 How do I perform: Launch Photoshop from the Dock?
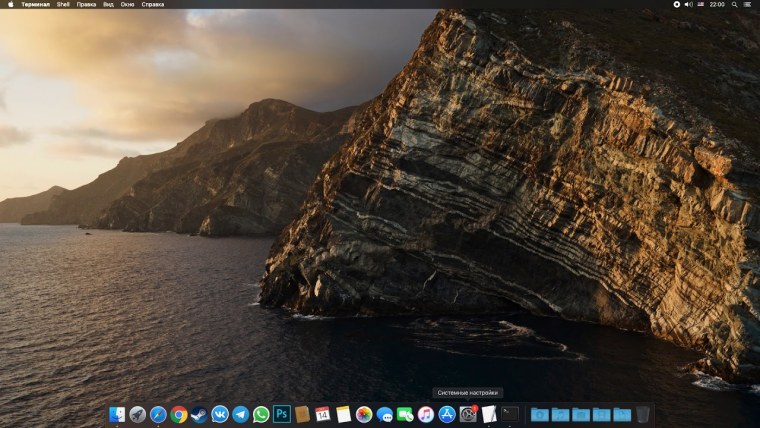282,414
